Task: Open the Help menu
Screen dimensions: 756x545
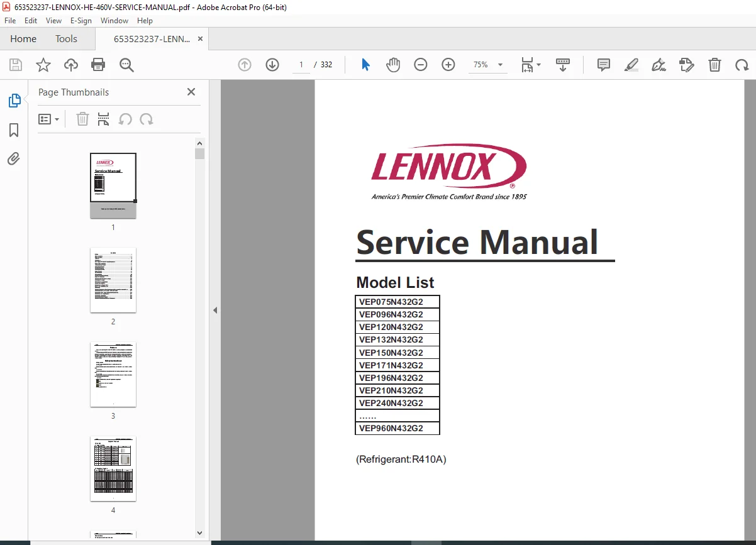Action: (145, 21)
